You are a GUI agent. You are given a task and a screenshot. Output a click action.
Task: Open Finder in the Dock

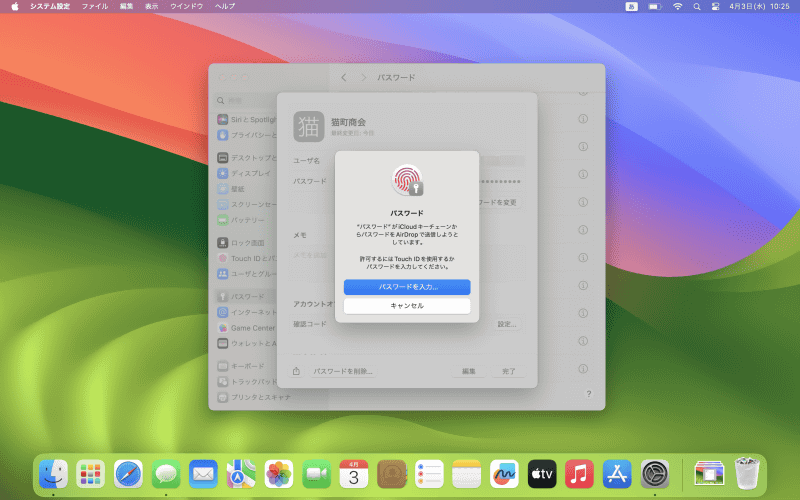point(53,474)
